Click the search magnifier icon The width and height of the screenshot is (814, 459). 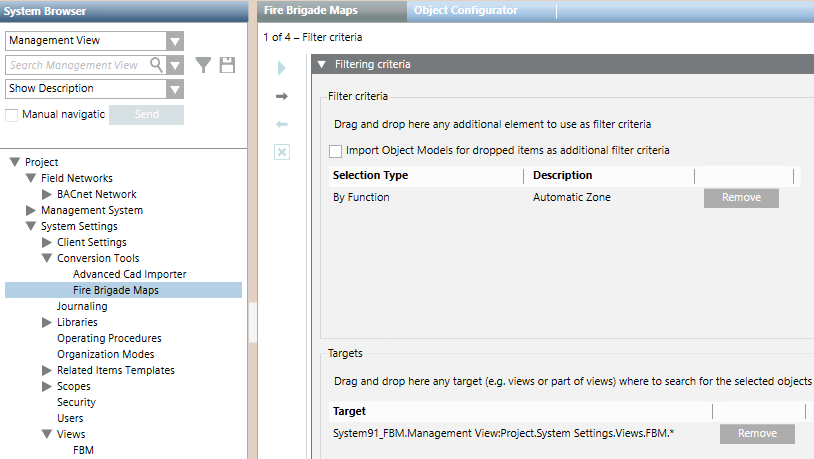pyautogui.click(x=156, y=65)
